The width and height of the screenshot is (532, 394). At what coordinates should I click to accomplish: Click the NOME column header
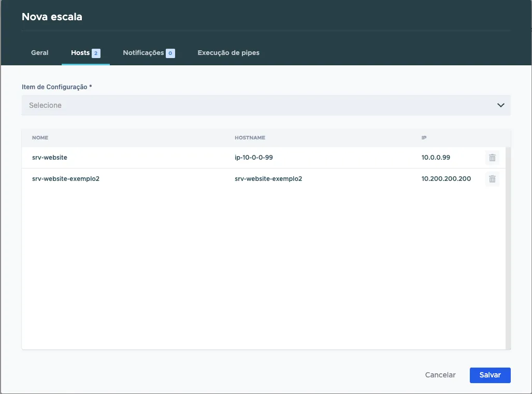click(x=40, y=138)
